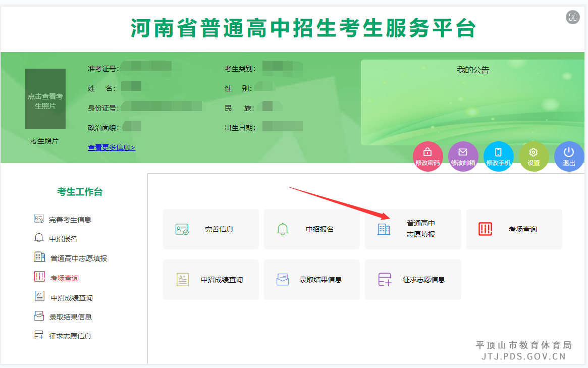The width and height of the screenshot is (588, 368).
Task: Open 征求志愿信息 in the sidebar
Action: pyautogui.click(x=68, y=335)
